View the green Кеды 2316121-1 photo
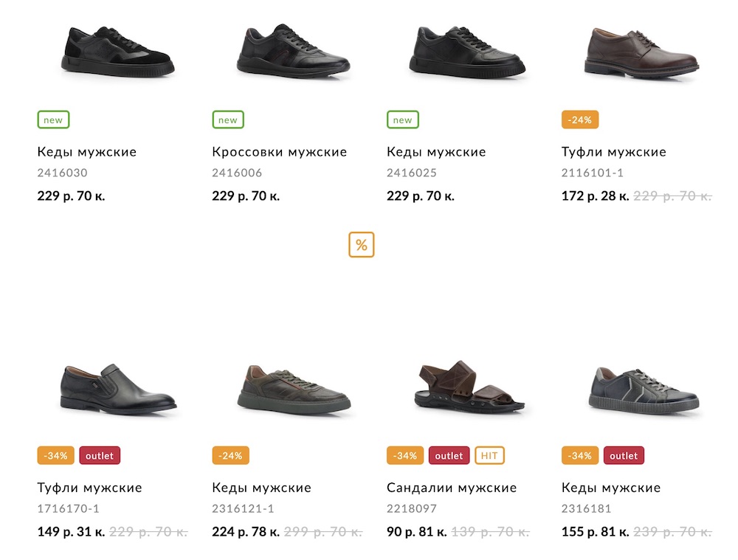The image size is (738, 560). 293,389
